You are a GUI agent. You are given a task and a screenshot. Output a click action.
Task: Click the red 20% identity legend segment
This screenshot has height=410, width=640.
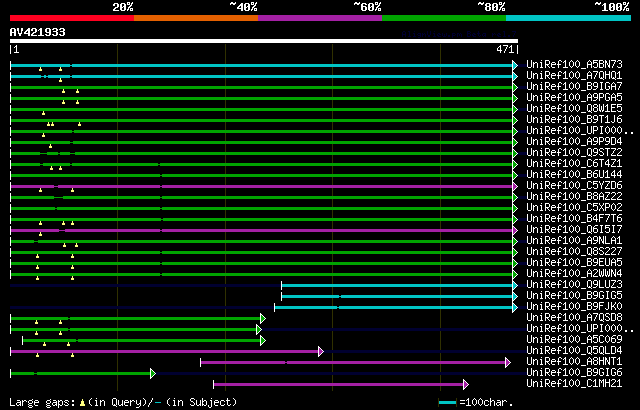[x=72, y=18]
